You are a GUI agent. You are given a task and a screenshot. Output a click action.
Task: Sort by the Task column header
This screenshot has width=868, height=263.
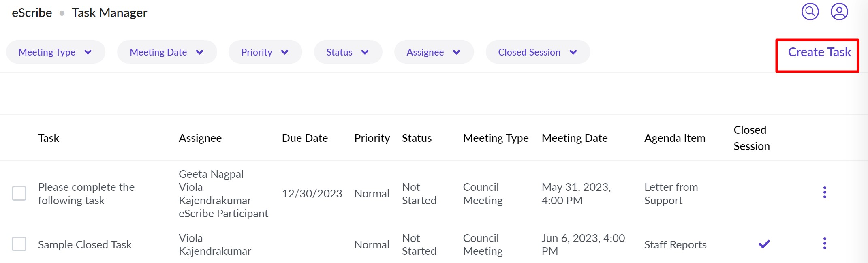click(x=49, y=138)
